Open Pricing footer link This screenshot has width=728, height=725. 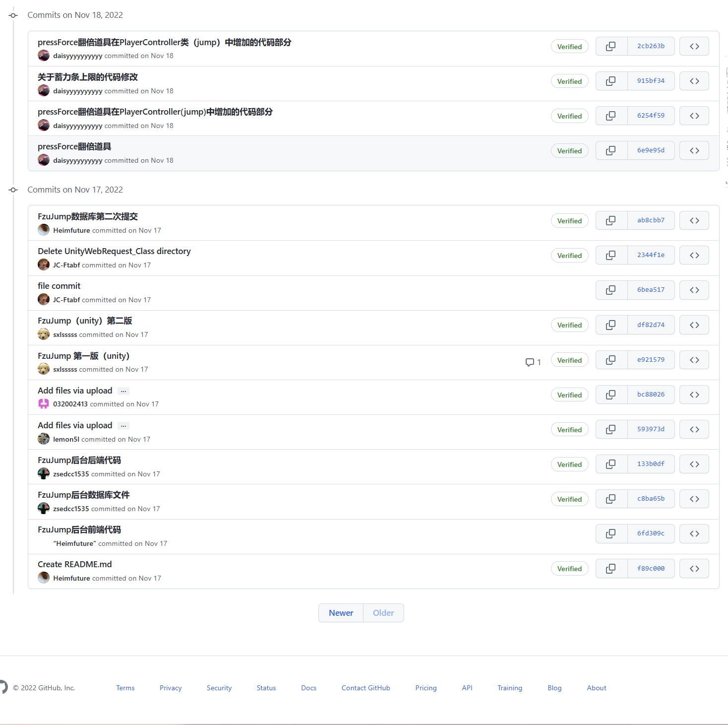click(x=426, y=688)
